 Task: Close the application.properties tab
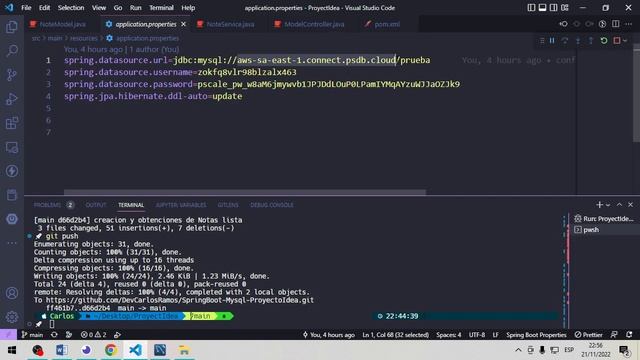tap(184, 24)
